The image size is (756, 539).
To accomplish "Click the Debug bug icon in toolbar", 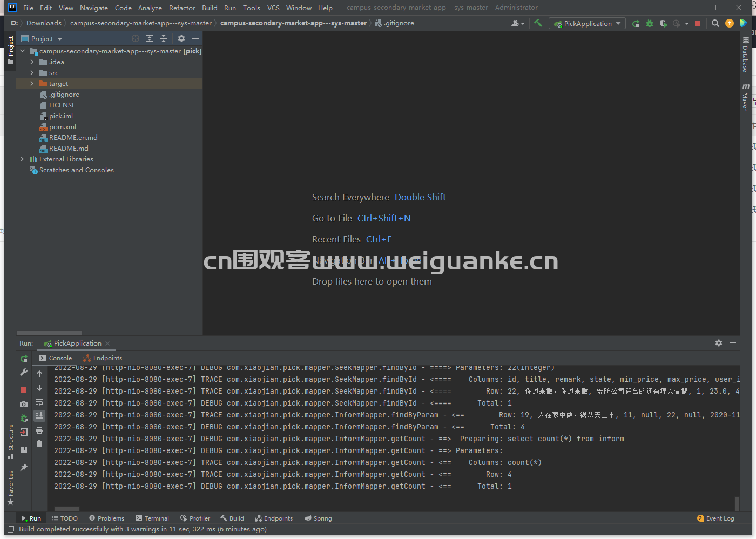I will click(650, 23).
